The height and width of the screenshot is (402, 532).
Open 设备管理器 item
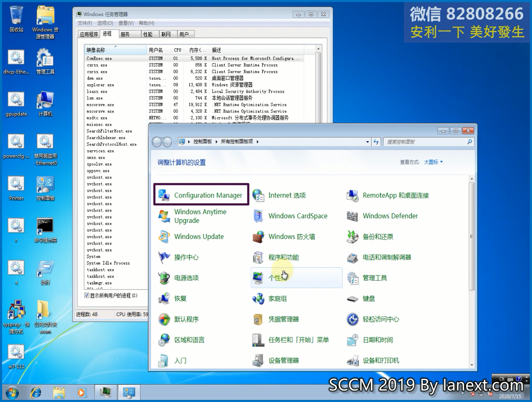pos(276,361)
